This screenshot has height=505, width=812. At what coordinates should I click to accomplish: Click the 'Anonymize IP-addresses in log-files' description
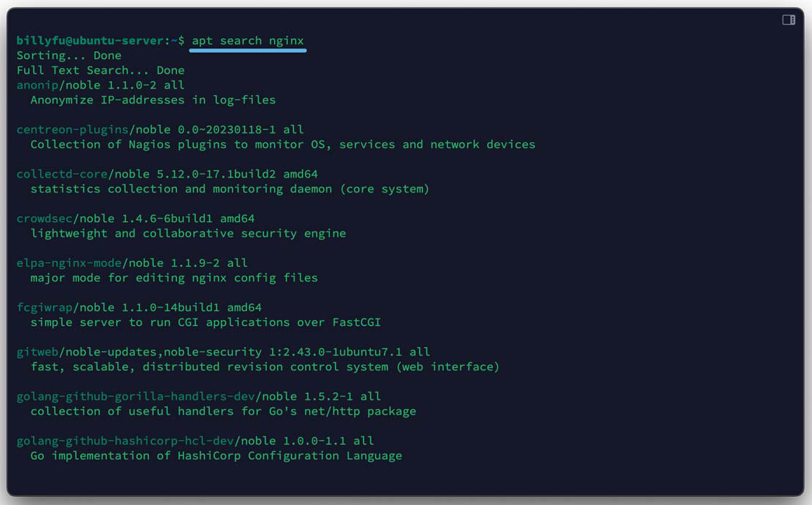pos(153,100)
